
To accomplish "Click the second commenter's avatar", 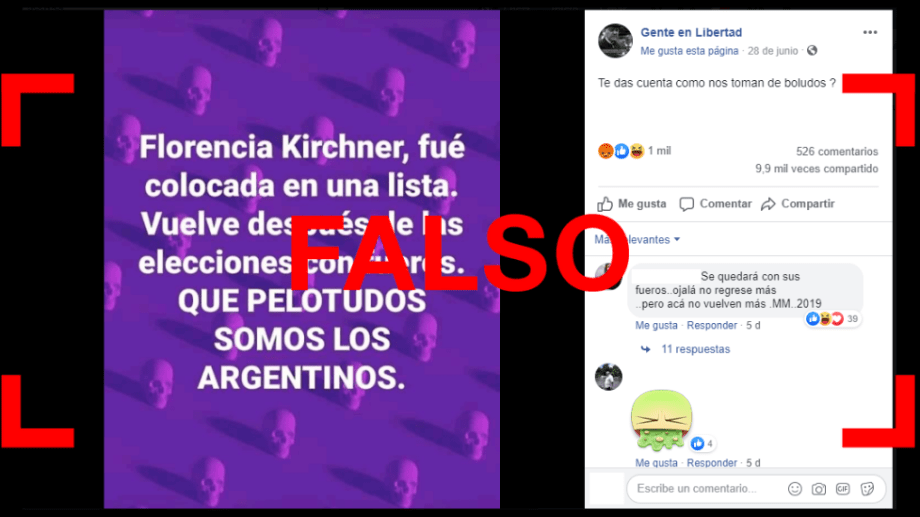I will point(608,377).
